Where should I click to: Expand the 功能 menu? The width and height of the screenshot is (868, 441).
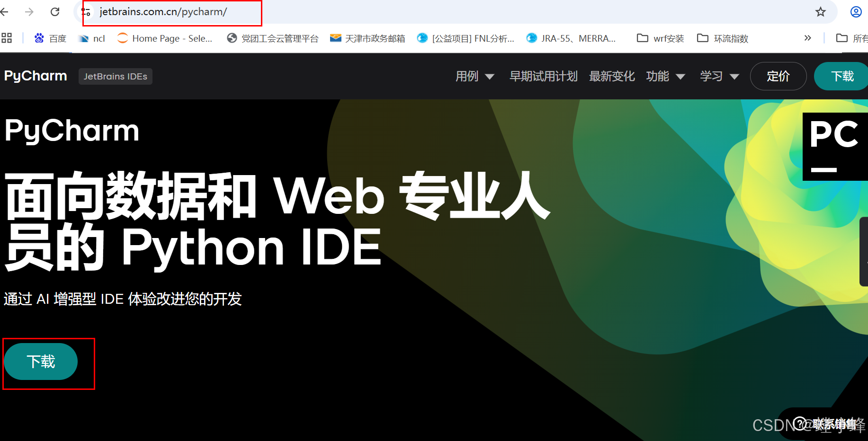pos(666,76)
